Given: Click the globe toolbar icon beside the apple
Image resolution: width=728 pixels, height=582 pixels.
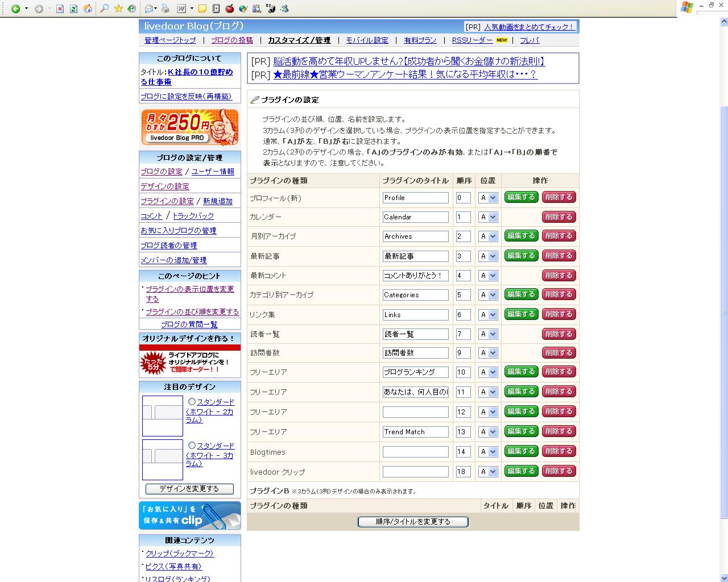Looking at the screenshot, I should click(243, 9).
